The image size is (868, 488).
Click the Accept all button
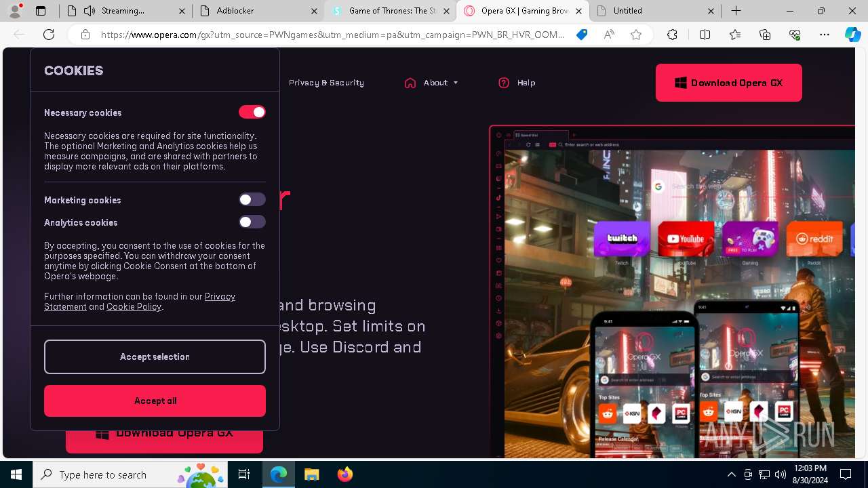[155, 401]
